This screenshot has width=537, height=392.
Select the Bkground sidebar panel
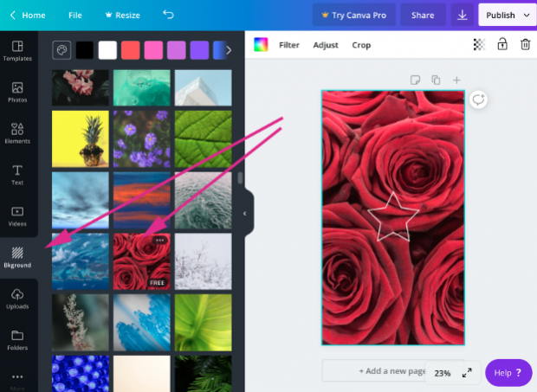coord(17,257)
